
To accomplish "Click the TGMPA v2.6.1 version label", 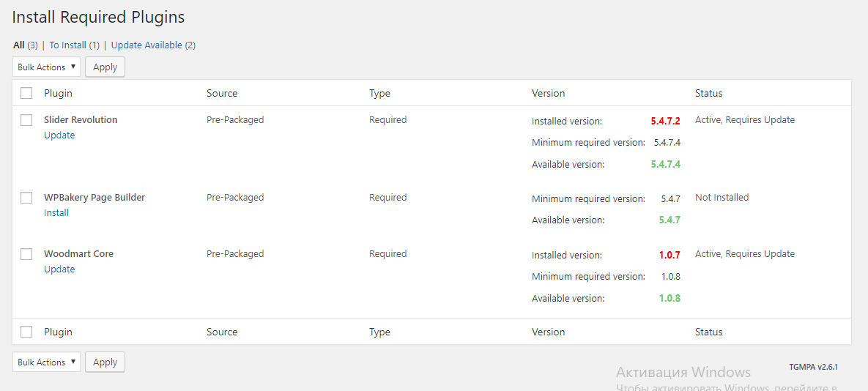I will click(813, 367).
